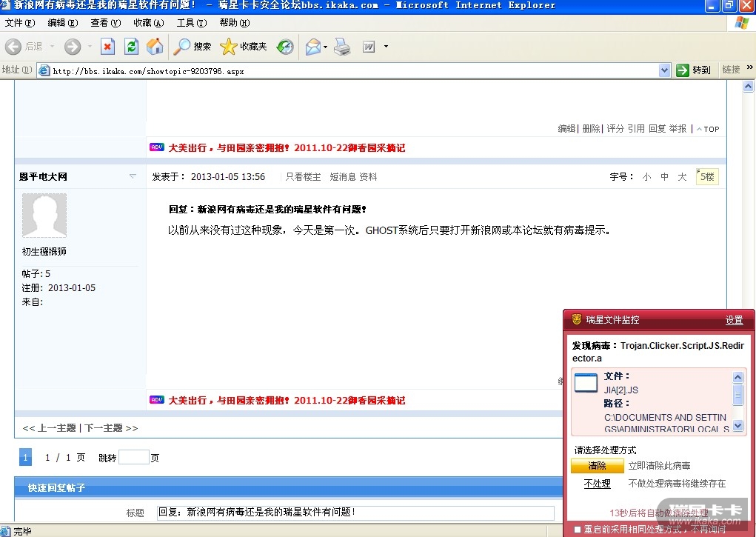Open the Forward button history dropdown arrow
Viewport: 756px width, 537px height.
90,47
